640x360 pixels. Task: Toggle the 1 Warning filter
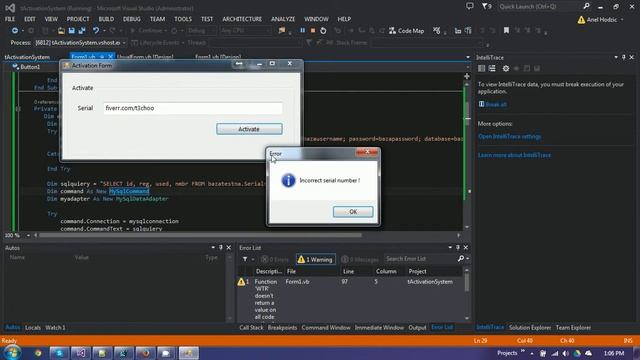coord(315,259)
